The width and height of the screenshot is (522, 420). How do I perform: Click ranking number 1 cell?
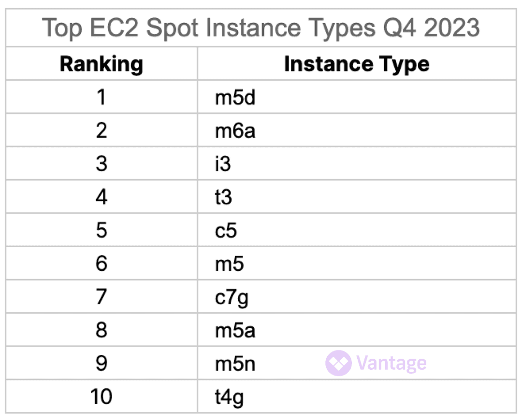[x=101, y=98]
